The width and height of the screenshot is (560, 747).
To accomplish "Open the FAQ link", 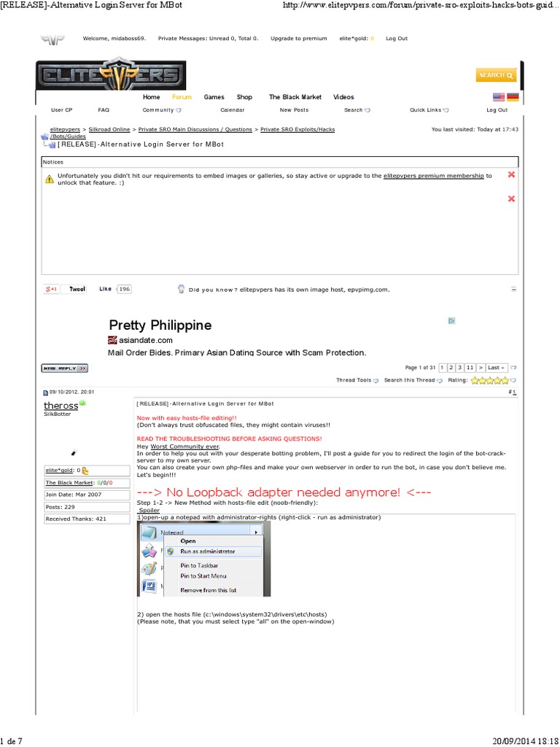I will (x=104, y=110).
